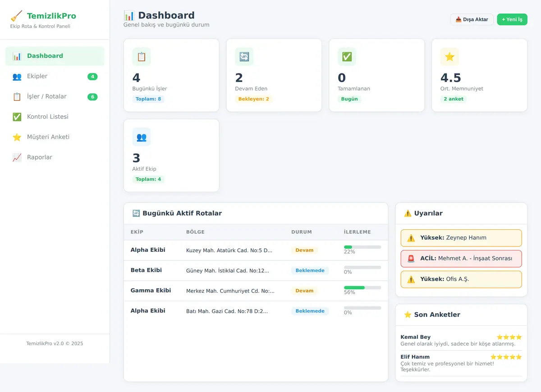The width and height of the screenshot is (541, 392).
Task: Click the Ekipler people icon in sidebar
Action: click(x=17, y=77)
